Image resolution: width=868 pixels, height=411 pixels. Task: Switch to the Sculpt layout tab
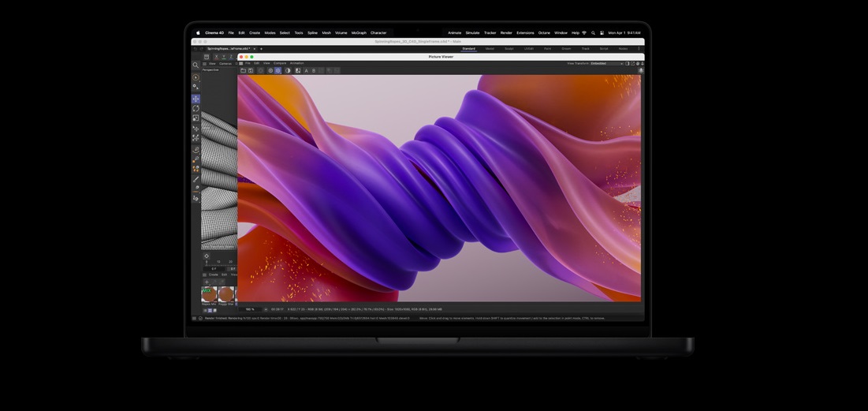click(509, 49)
